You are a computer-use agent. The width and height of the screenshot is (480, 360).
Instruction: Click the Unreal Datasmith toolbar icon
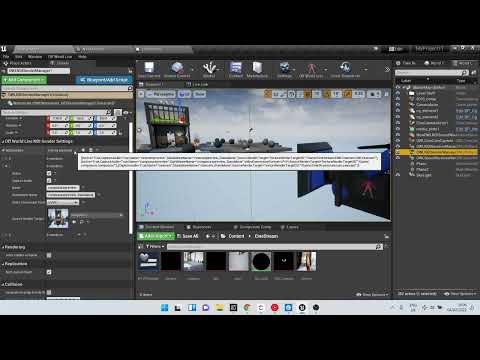click(345, 70)
